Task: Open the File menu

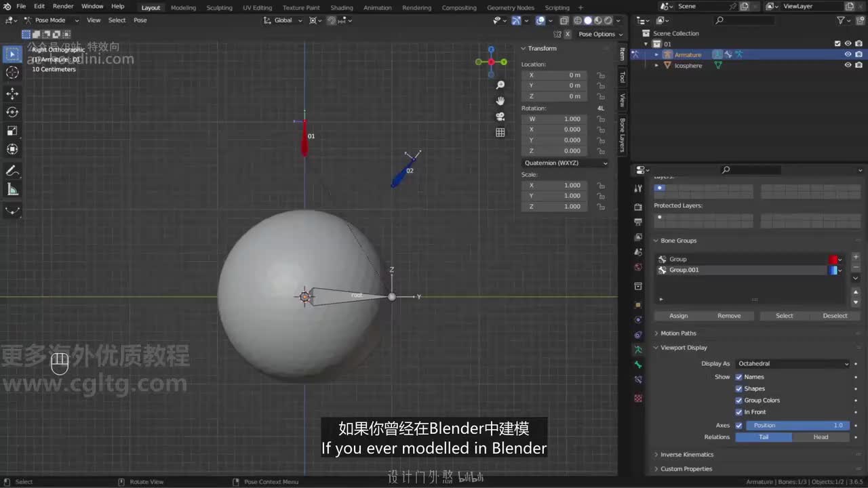Action: 21,6
